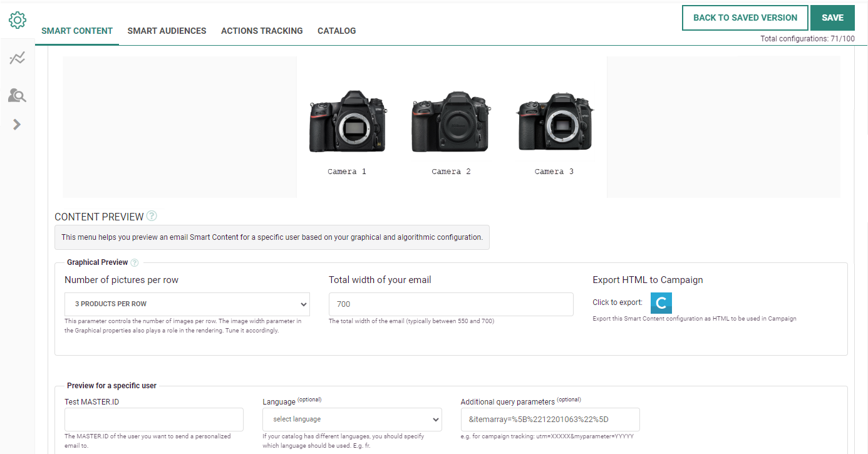The image size is (868, 454).
Task: Click the user search icon in sidebar
Action: [x=18, y=95]
